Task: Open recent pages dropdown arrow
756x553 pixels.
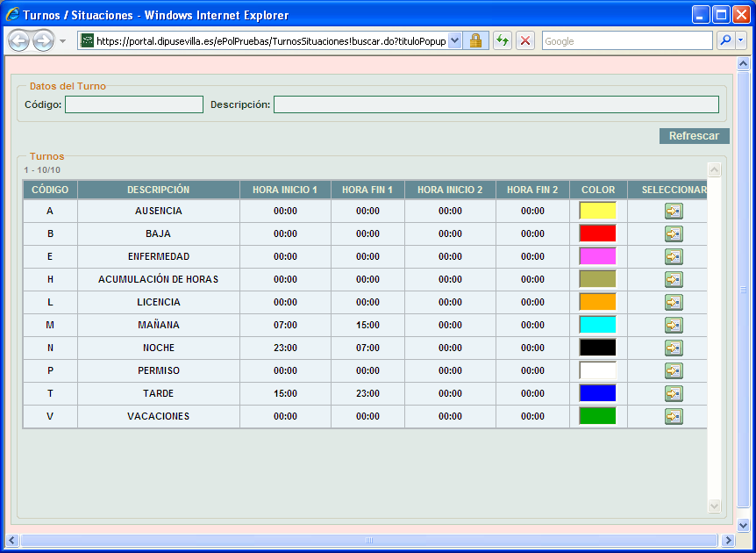Action: [63, 41]
